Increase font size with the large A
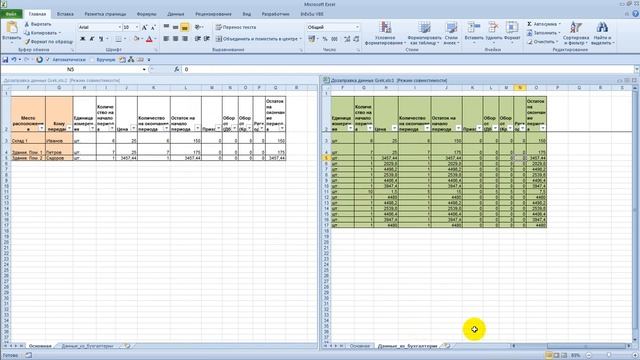640x360 pixels. (x=144, y=27)
